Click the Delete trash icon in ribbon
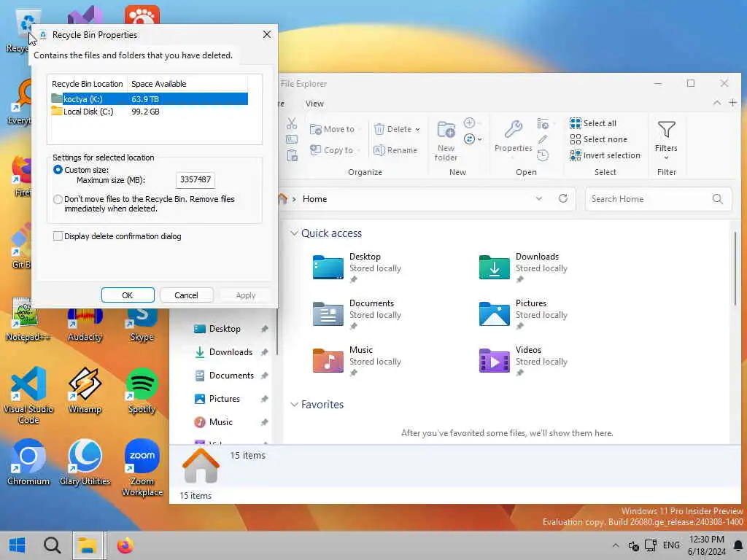 click(379, 129)
